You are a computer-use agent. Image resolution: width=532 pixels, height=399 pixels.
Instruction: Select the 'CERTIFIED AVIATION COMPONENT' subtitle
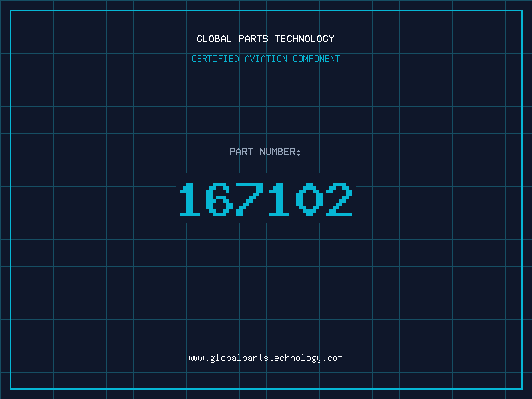tap(265, 59)
